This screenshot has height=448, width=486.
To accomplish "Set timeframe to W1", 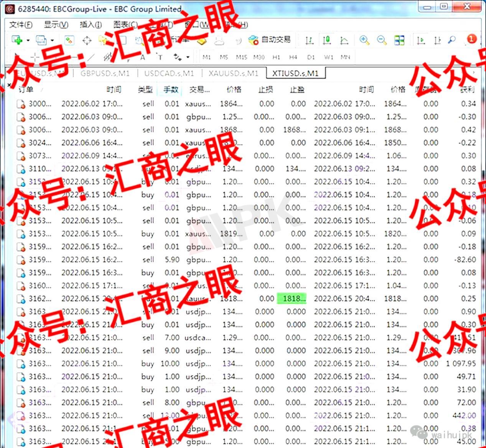I will (329, 57).
